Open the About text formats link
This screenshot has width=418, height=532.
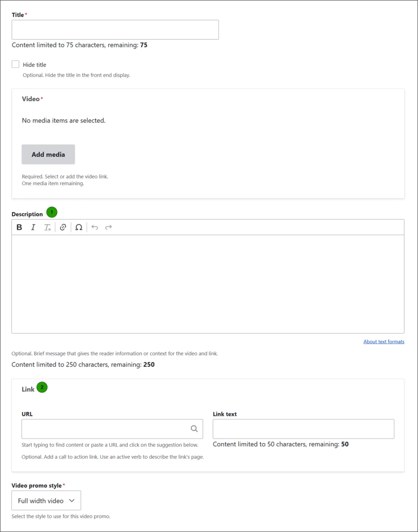click(384, 342)
